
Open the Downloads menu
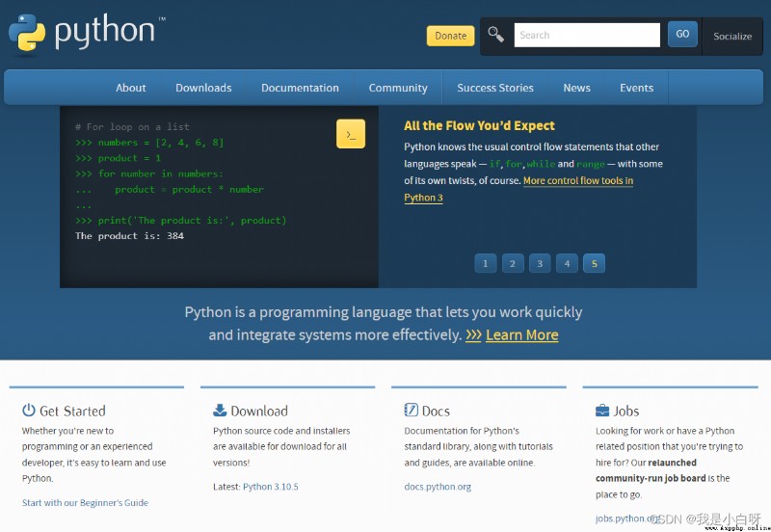point(203,88)
